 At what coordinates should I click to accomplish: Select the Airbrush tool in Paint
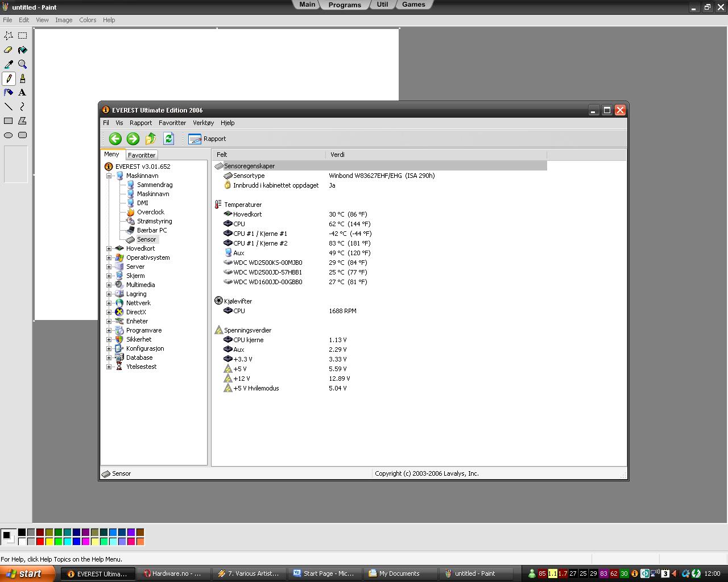[9, 93]
